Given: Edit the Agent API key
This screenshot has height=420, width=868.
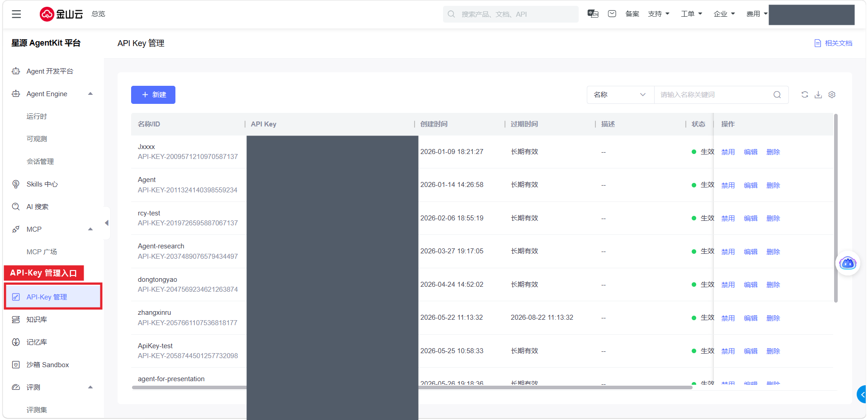Looking at the screenshot, I should [x=750, y=185].
